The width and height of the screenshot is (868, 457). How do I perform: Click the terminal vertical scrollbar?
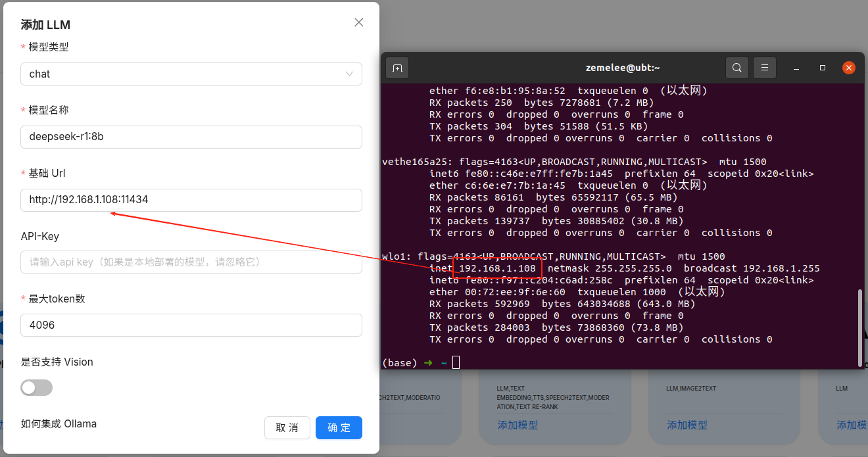(861, 327)
